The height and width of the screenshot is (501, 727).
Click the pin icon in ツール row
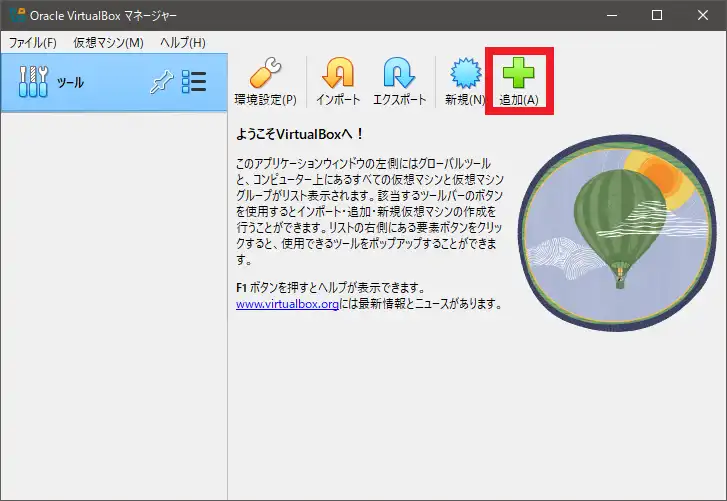[x=162, y=82]
